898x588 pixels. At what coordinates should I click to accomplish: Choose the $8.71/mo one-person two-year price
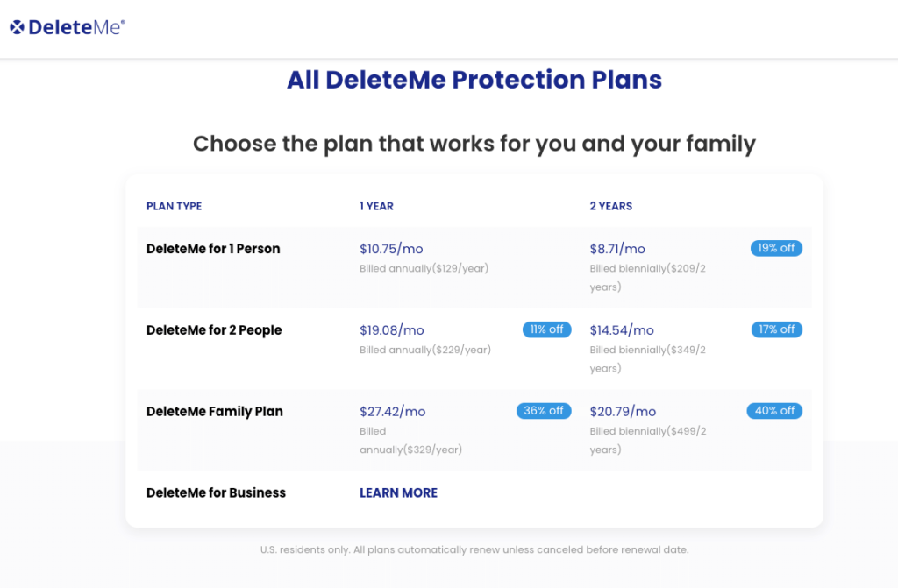(617, 249)
